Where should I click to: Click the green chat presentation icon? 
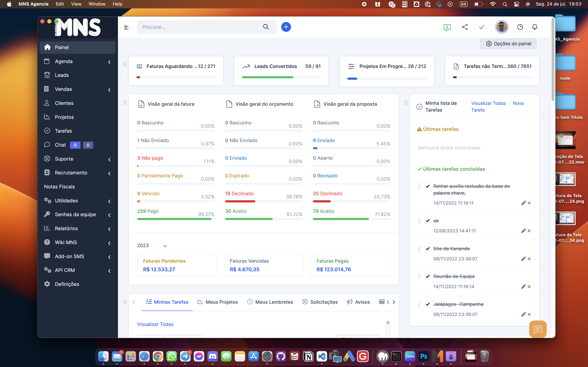point(447,27)
